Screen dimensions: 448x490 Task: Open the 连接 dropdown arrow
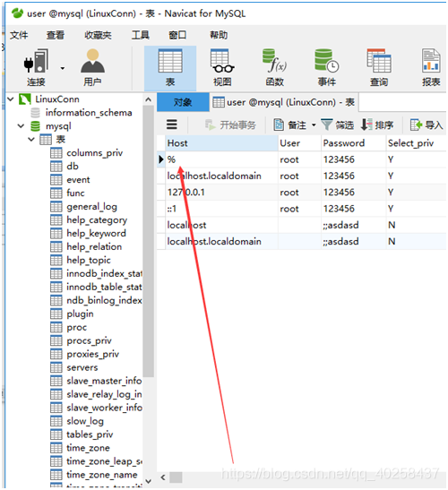pyautogui.click(x=63, y=68)
